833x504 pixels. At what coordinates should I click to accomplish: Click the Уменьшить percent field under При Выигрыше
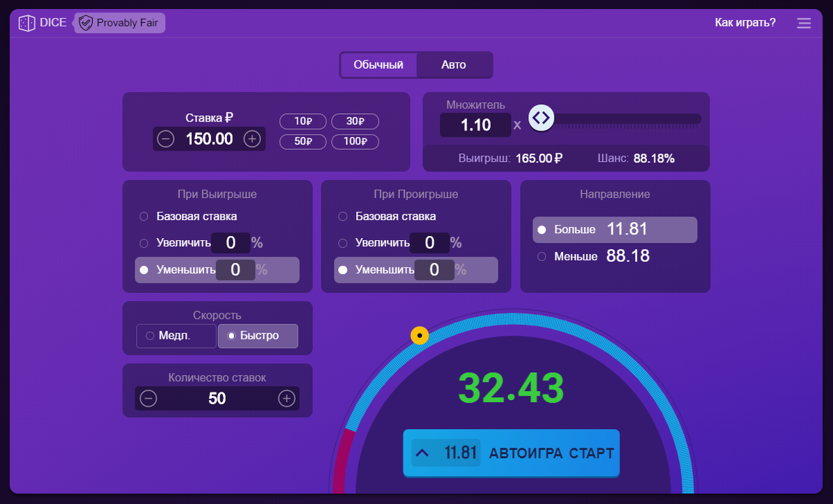[x=235, y=270]
